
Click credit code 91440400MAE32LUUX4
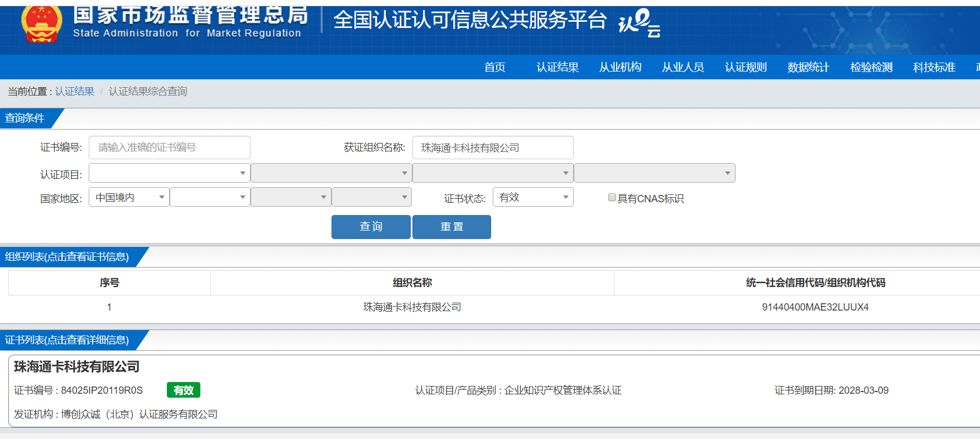(x=815, y=307)
